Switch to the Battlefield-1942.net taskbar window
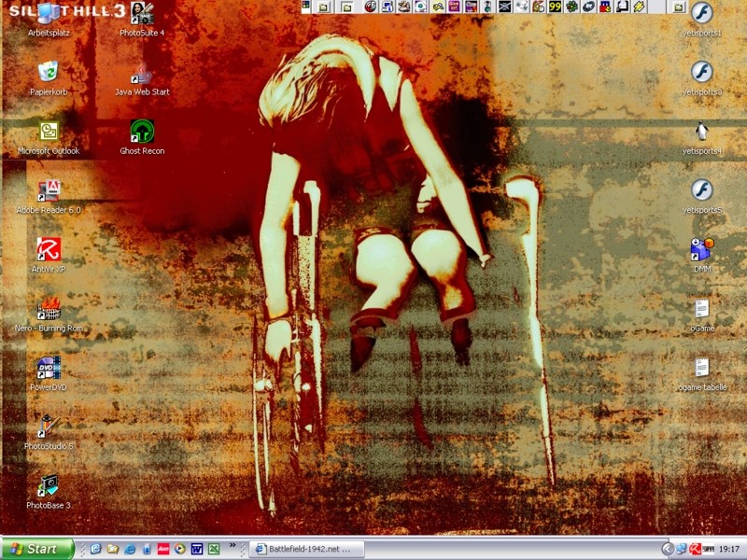 [307, 549]
